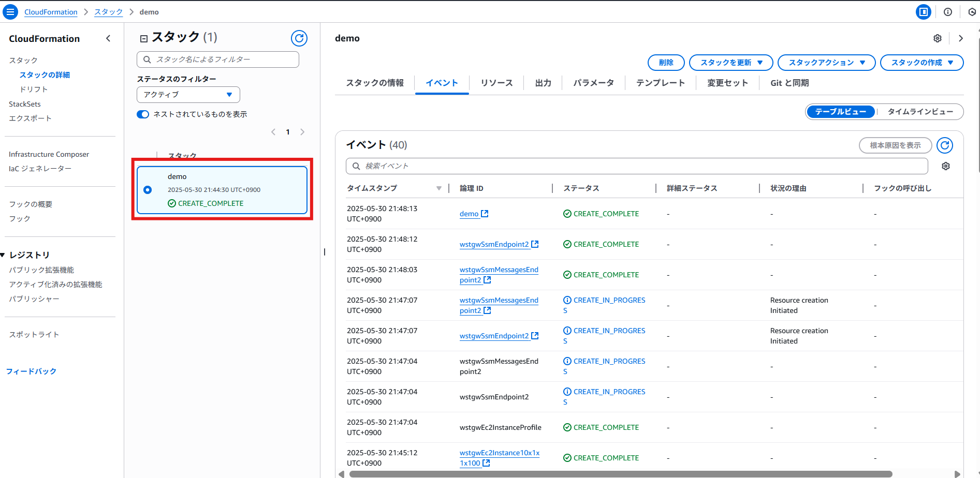
Task: Select the demo stack radio button
Action: [148, 190]
